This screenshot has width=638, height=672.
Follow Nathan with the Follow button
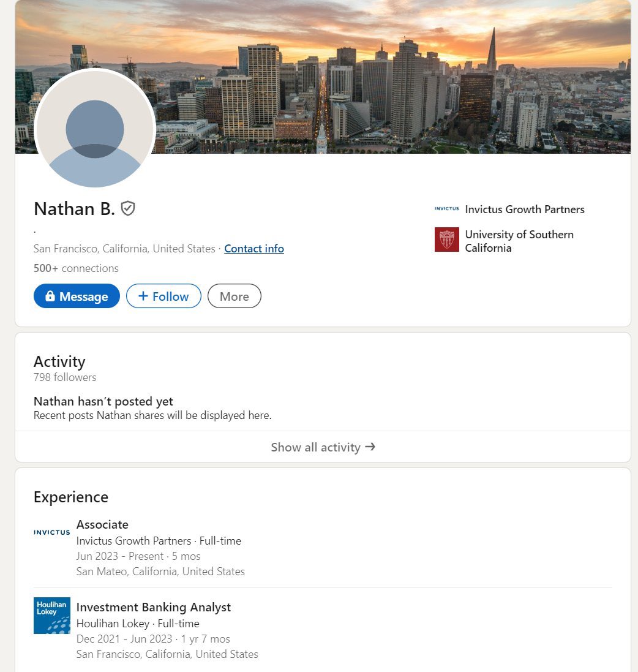pos(163,296)
